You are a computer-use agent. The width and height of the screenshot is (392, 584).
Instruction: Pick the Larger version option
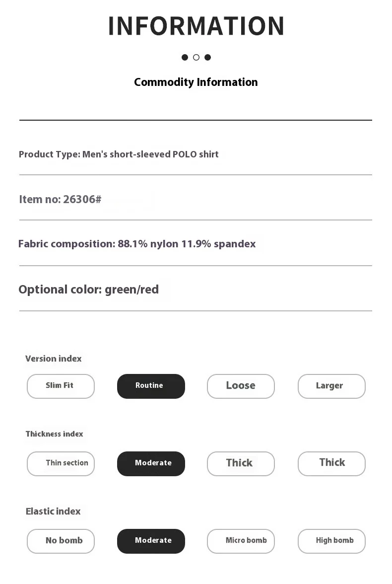[331, 386]
